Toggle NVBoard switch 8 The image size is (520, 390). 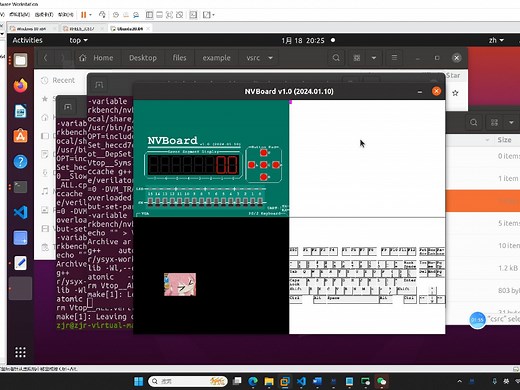point(202,201)
